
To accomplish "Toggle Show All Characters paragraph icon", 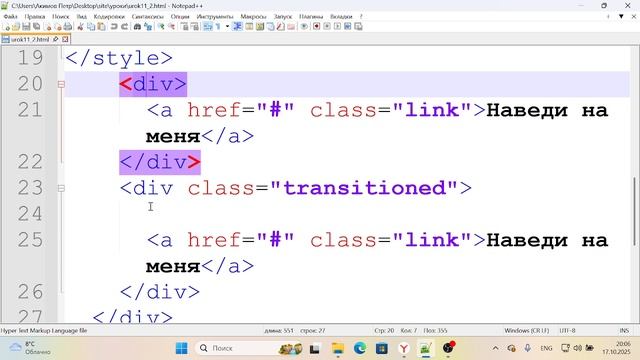I will coord(218,27).
